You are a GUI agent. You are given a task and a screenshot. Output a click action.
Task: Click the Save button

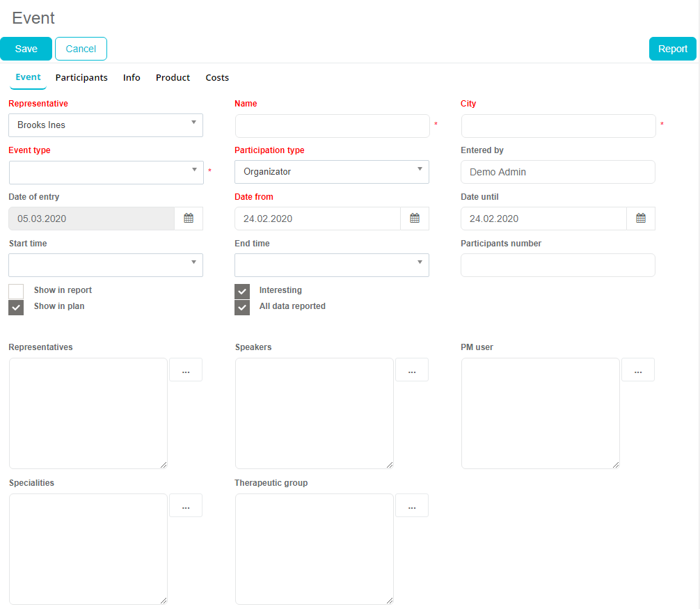26,49
